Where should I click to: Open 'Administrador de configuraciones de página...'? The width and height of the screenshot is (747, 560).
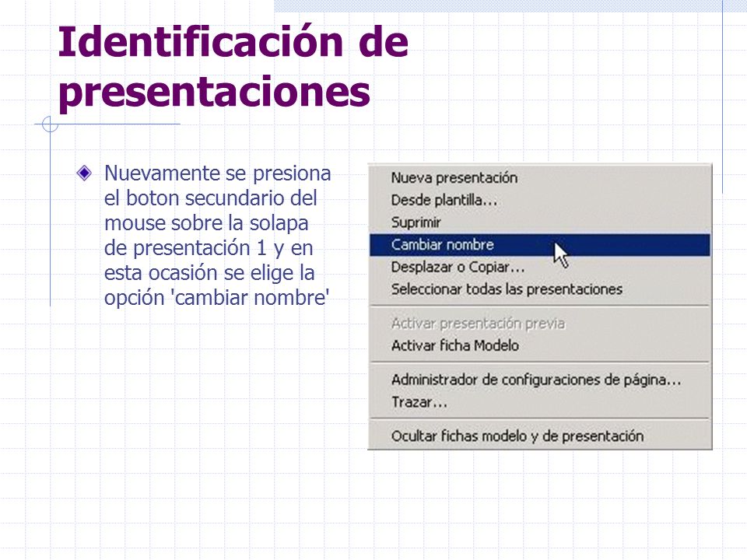click(540, 380)
